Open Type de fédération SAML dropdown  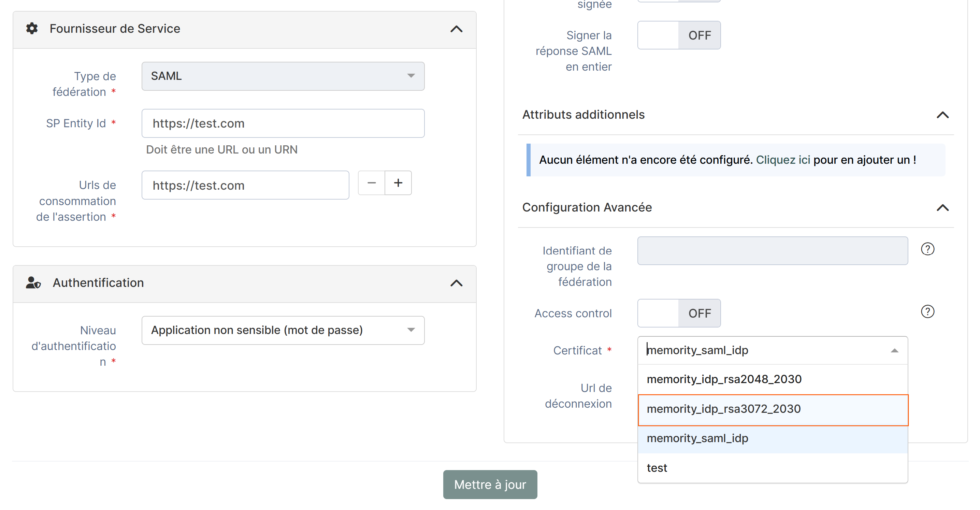tap(283, 76)
